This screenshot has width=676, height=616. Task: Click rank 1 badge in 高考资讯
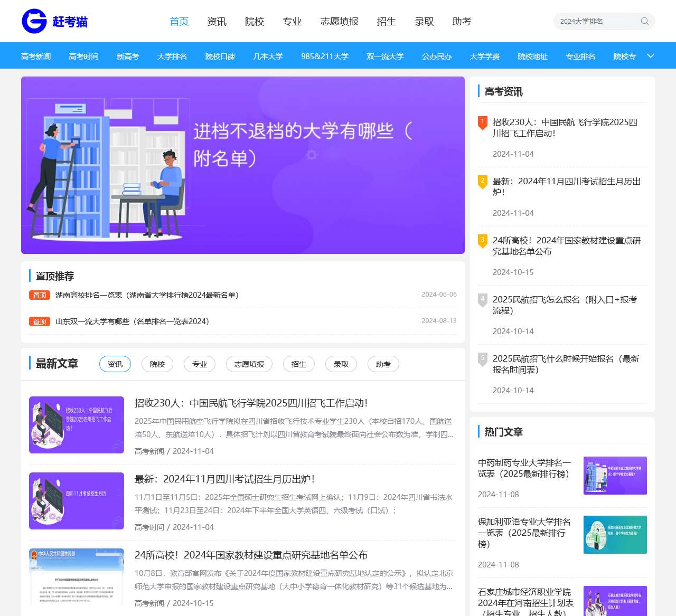tap(482, 122)
